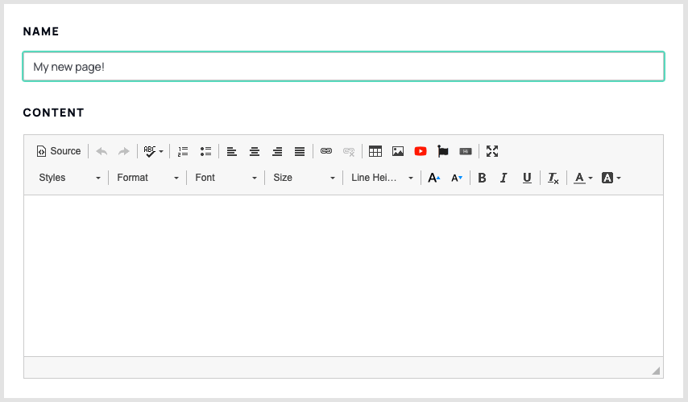Click the Source view button
Viewport: 688px width, 402px height.
[59, 151]
